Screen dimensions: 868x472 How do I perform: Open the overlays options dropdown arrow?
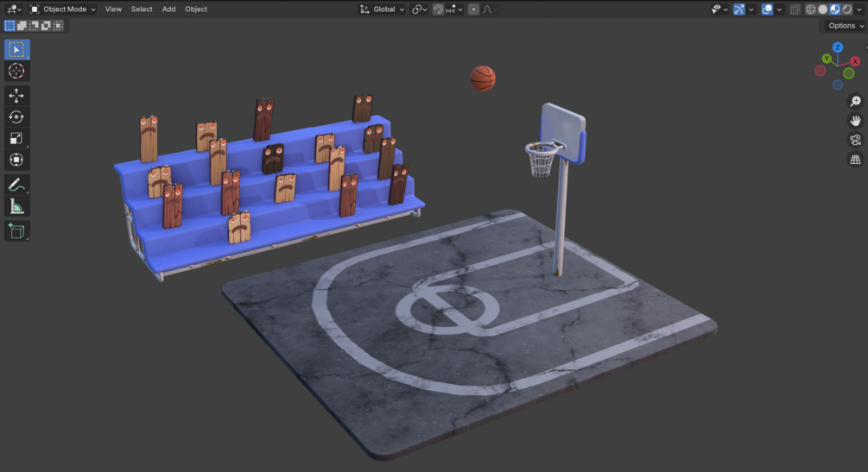pyautogui.click(x=779, y=9)
